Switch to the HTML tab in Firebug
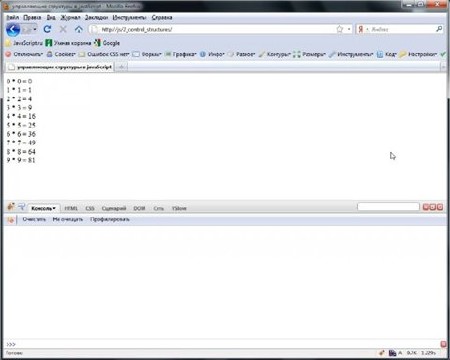 click(x=71, y=208)
